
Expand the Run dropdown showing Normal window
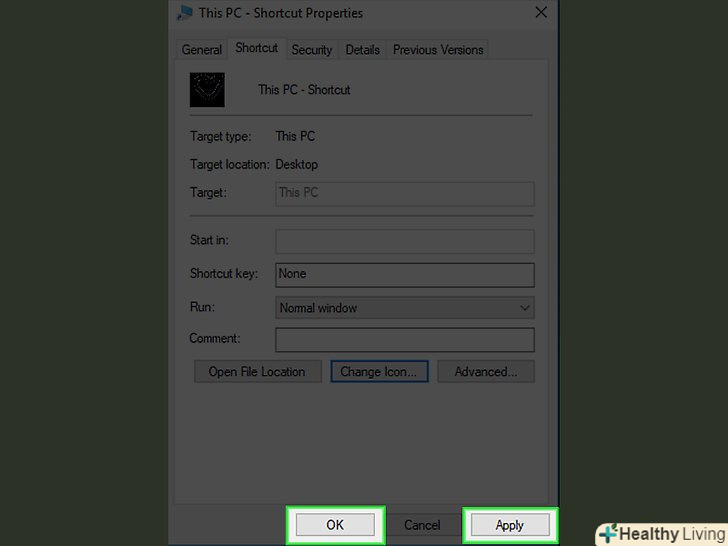(404, 308)
